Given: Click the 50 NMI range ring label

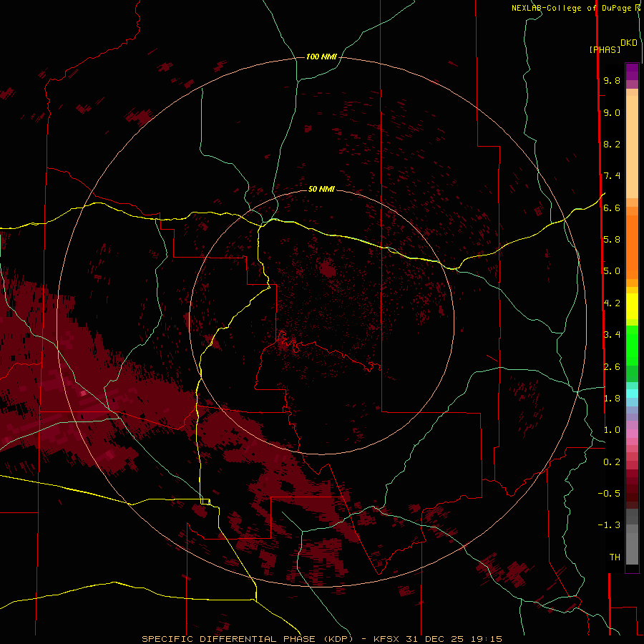Looking at the screenshot, I should pos(321,189).
